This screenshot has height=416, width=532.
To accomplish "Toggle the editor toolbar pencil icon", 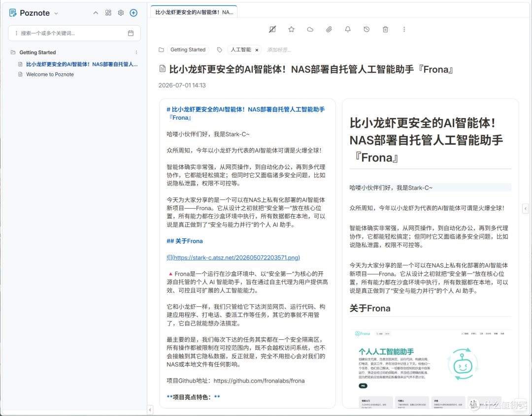I will [x=272, y=30].
